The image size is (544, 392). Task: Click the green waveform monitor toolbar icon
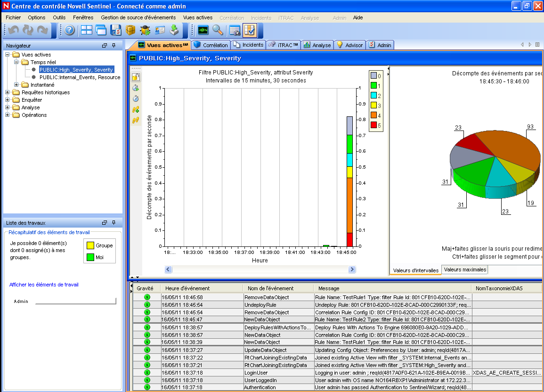tap(203, 31)
